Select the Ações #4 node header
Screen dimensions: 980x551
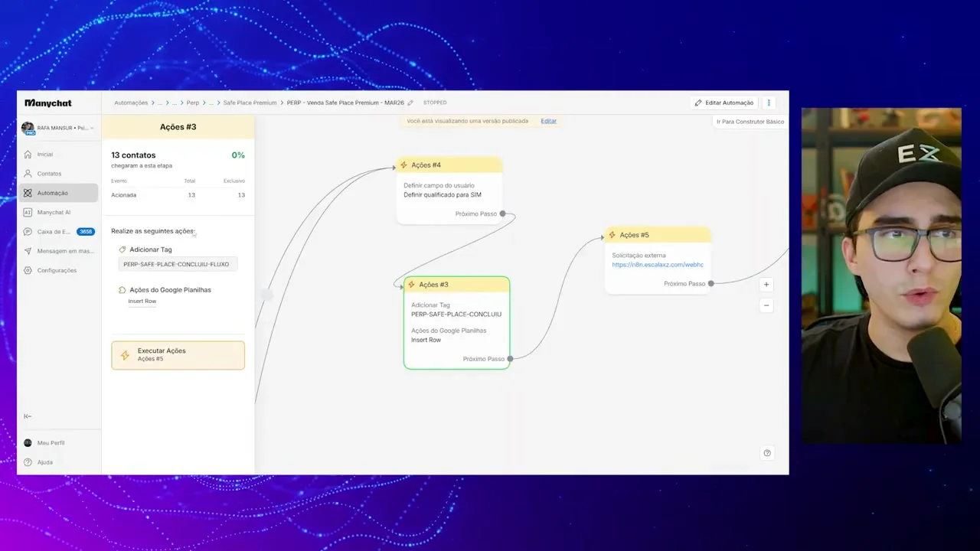(x=449, y=165)
